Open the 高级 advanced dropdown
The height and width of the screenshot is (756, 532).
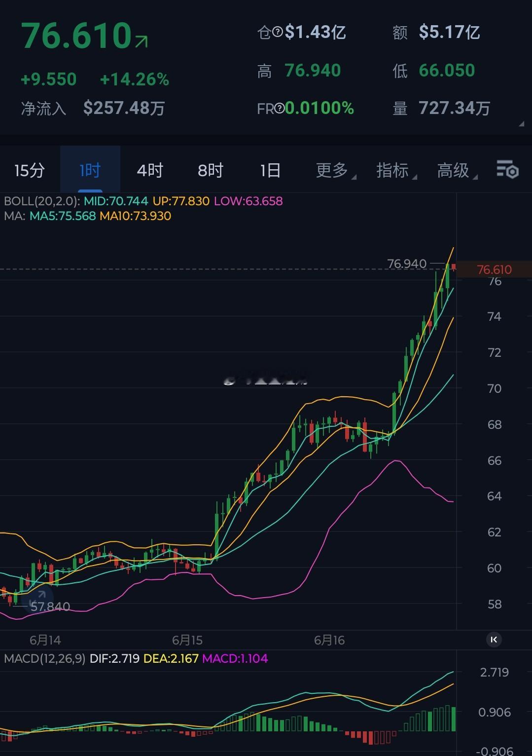coord(457,170)
